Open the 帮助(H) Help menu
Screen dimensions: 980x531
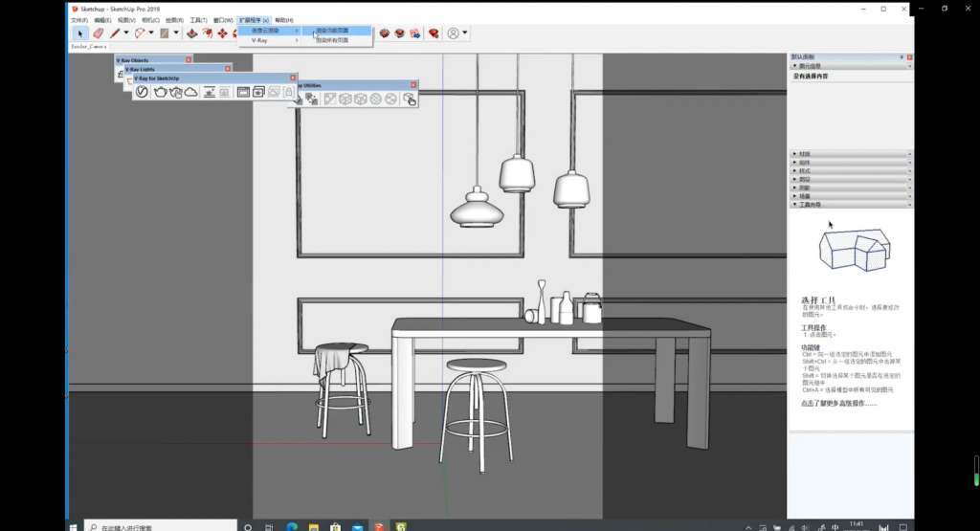pos(283,20)
